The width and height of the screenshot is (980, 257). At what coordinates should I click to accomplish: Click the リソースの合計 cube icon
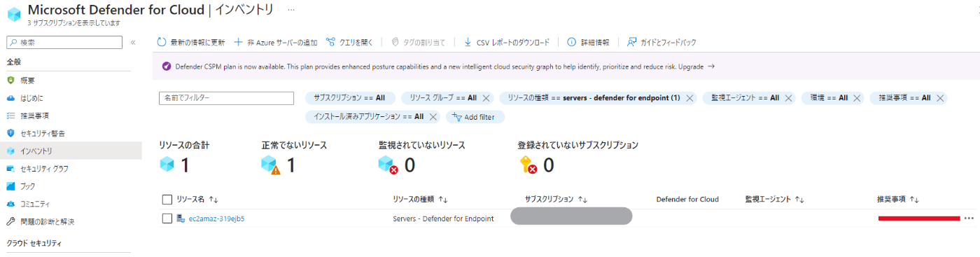coord(167,165)
